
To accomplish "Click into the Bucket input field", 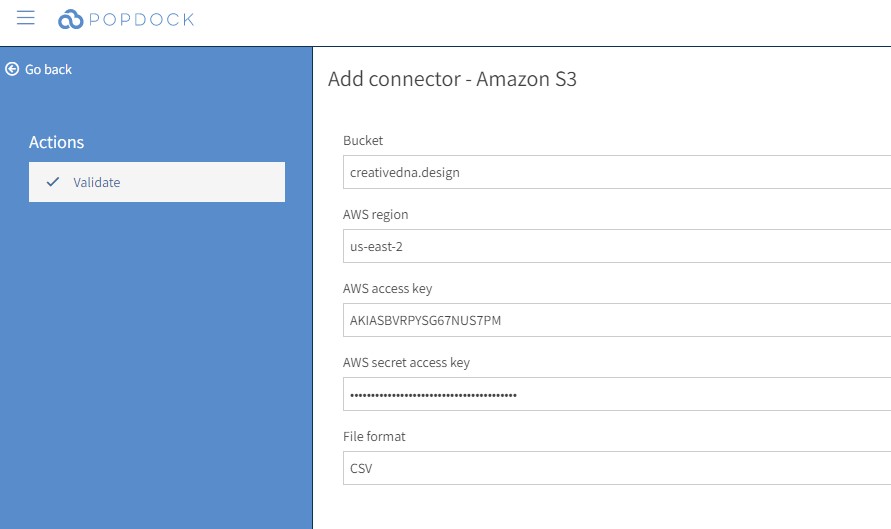I will pyautogui.click(x=617, y=172).
